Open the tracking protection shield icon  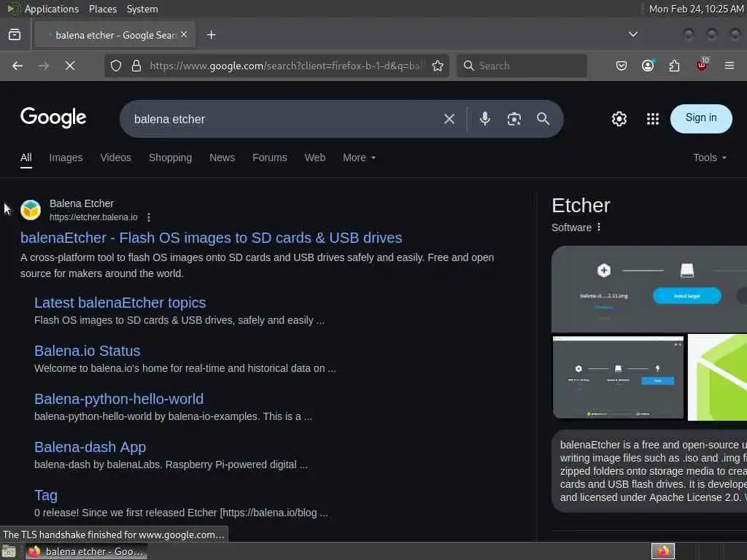click(116, 66)
